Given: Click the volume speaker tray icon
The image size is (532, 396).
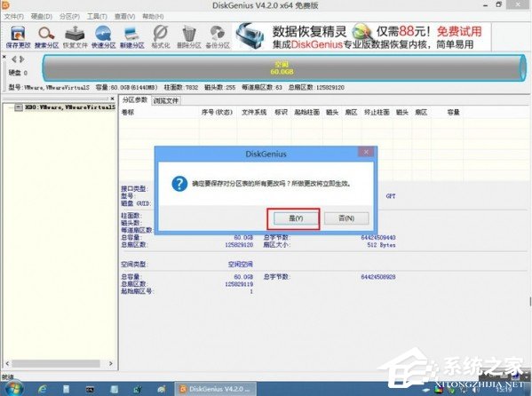Looking at the screenshot, I should point(475,390).
